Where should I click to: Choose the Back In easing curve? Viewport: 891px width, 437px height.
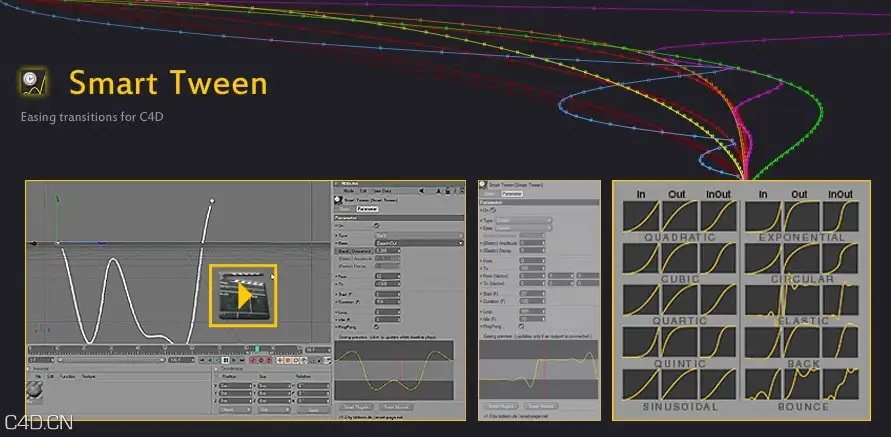click(x=763, y=342)
